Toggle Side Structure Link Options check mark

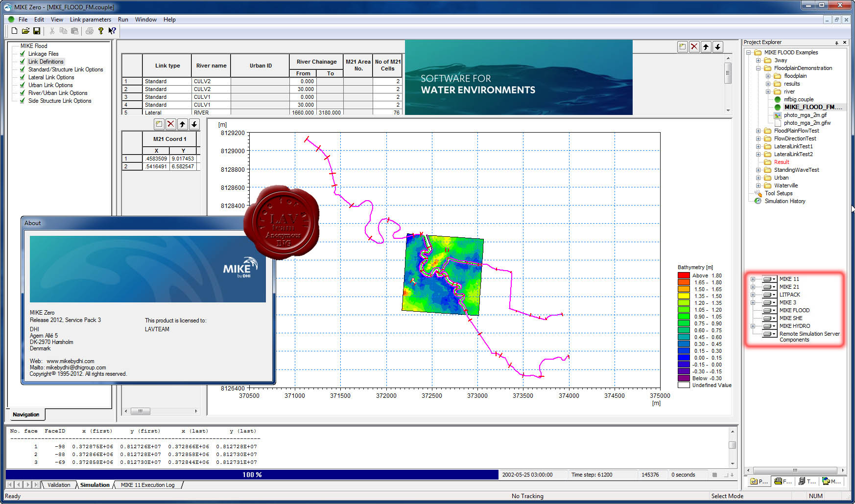[23, 101]
